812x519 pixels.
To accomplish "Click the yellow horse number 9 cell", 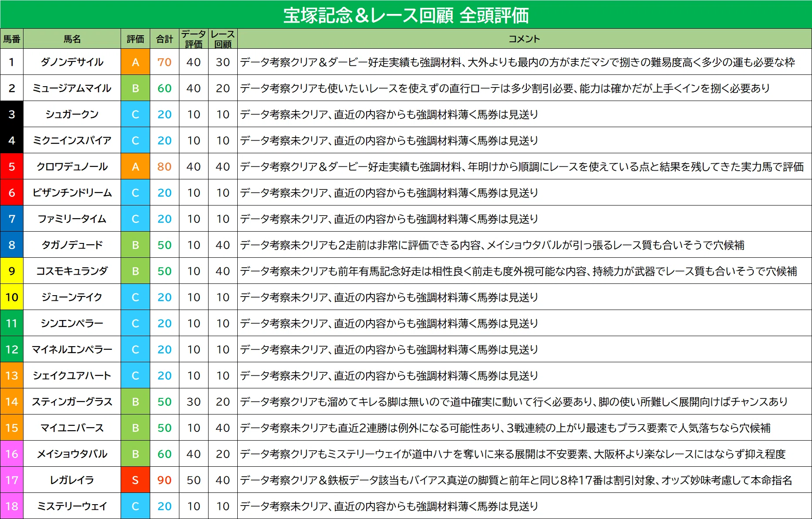I will click(x=12, y=271).
